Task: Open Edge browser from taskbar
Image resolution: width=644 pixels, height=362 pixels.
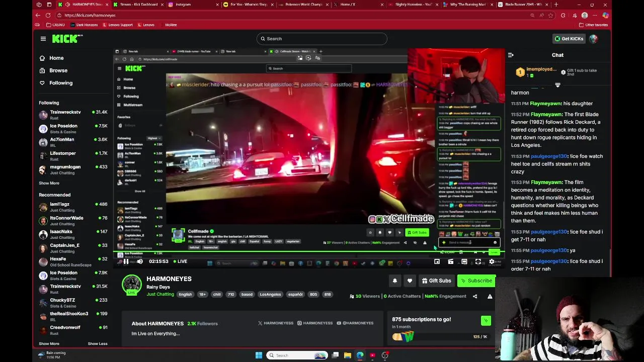Action: 360,355
